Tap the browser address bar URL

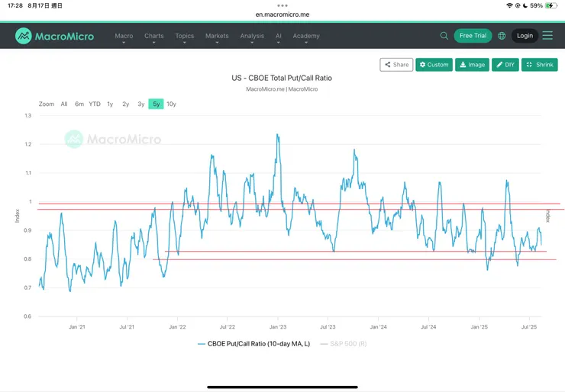click(282, 14)
